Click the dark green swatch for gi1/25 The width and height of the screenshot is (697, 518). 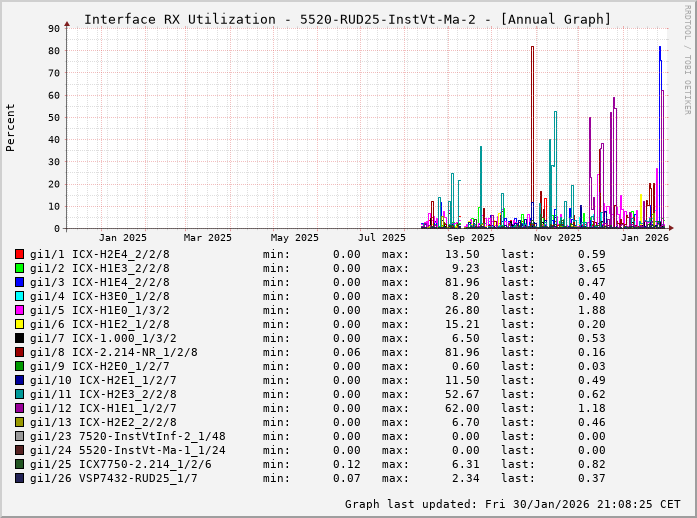(x=20, y=464)
